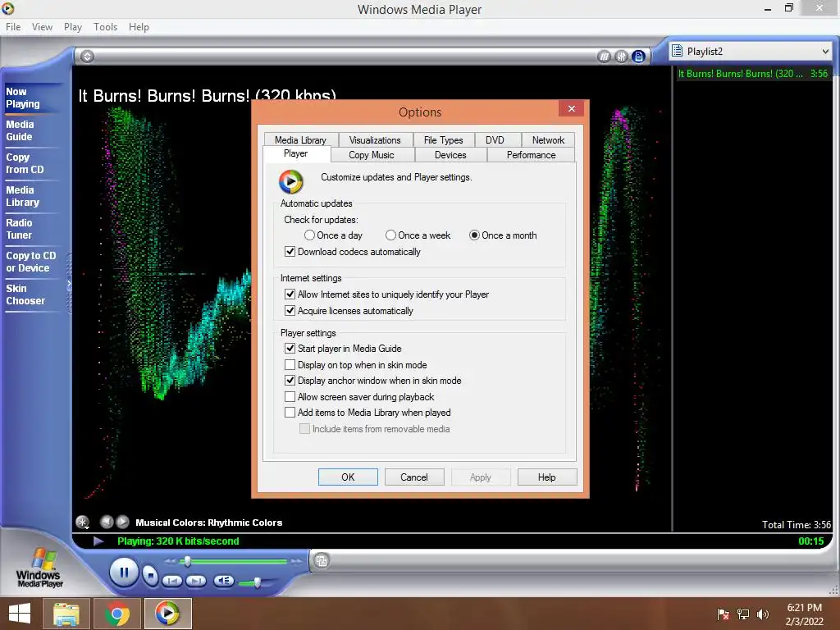Click Windows Media Player taskbar icon
Viewport: 840px width, 630px height.
(x=167, y=614)
